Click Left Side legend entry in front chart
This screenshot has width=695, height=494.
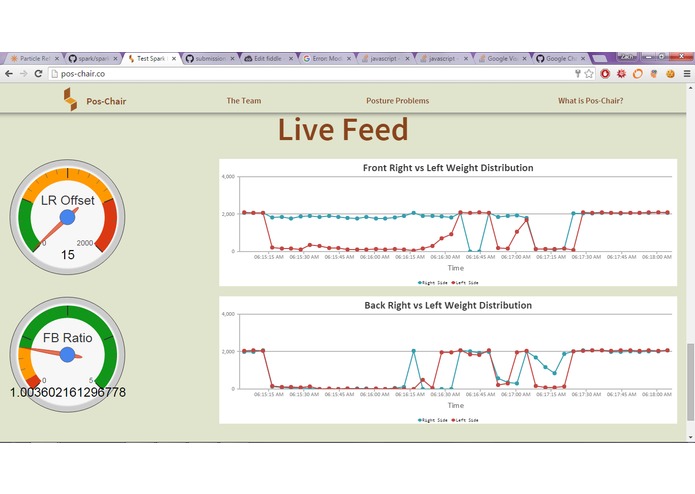pos(465,283)
